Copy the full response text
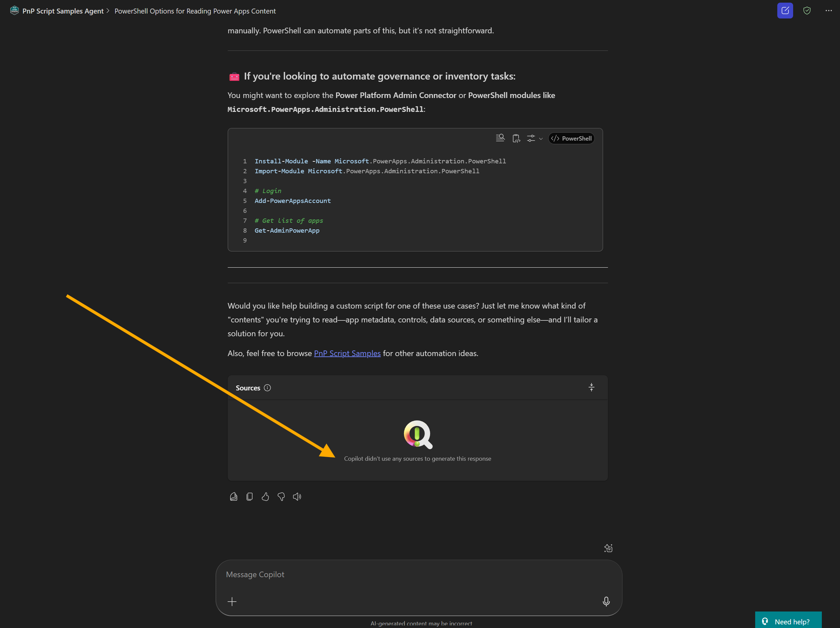Image resolution: width=840 pixels, height=628 pixels. click(x=250, y=497)
